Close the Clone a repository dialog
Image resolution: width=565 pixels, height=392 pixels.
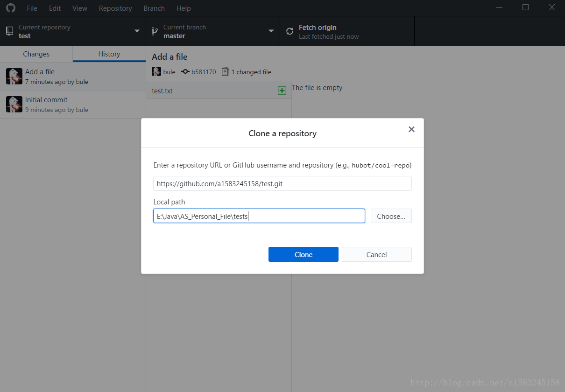click(411, 129)
